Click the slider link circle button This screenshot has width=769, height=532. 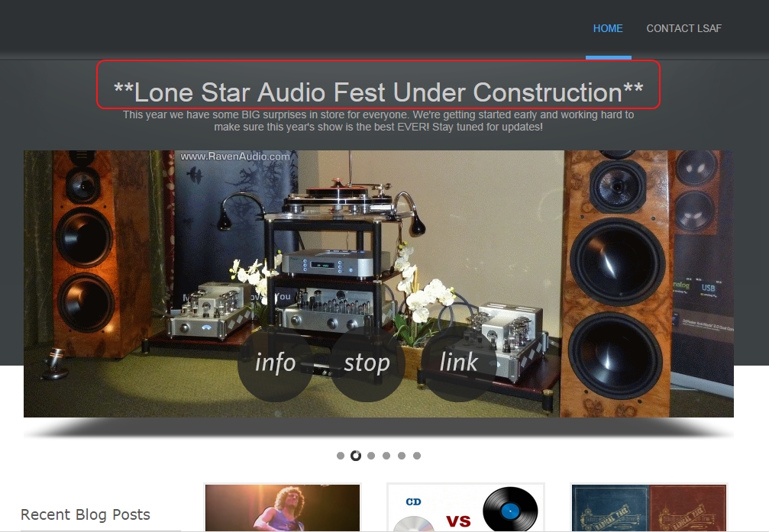458,363
